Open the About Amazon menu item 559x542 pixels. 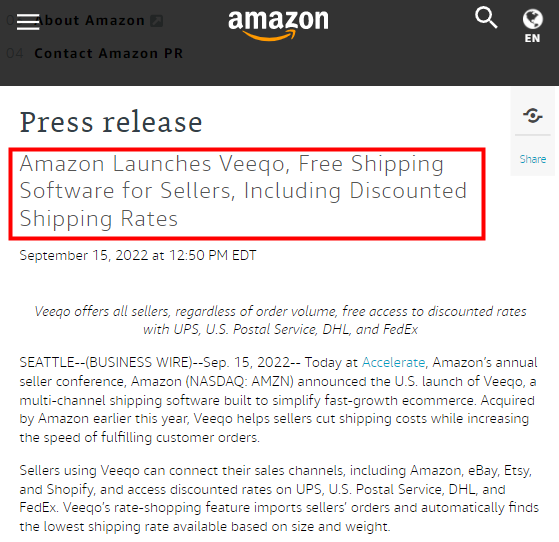pos(90,21)
